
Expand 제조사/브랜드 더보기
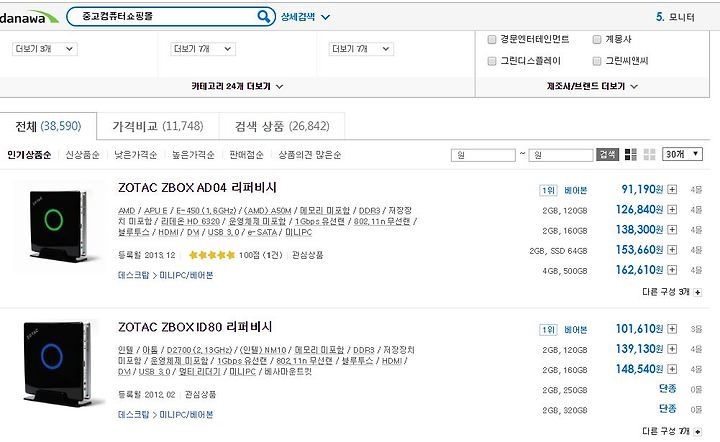[x=592, y=86]
